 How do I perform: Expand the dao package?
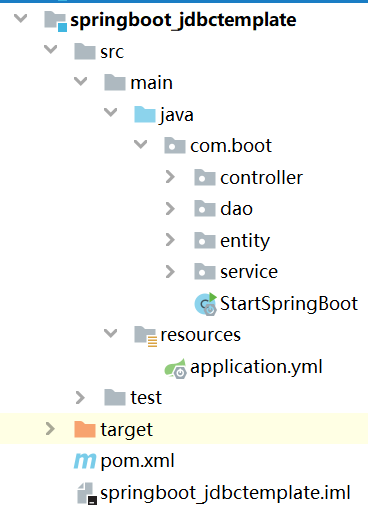coord(170,209)
